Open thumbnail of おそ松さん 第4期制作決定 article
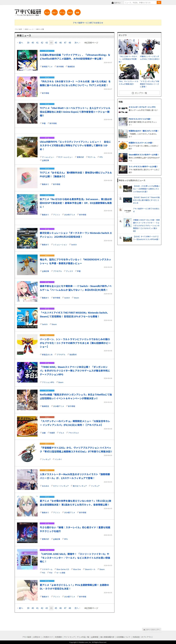This screenshot has height=644, width=176. 27,178
